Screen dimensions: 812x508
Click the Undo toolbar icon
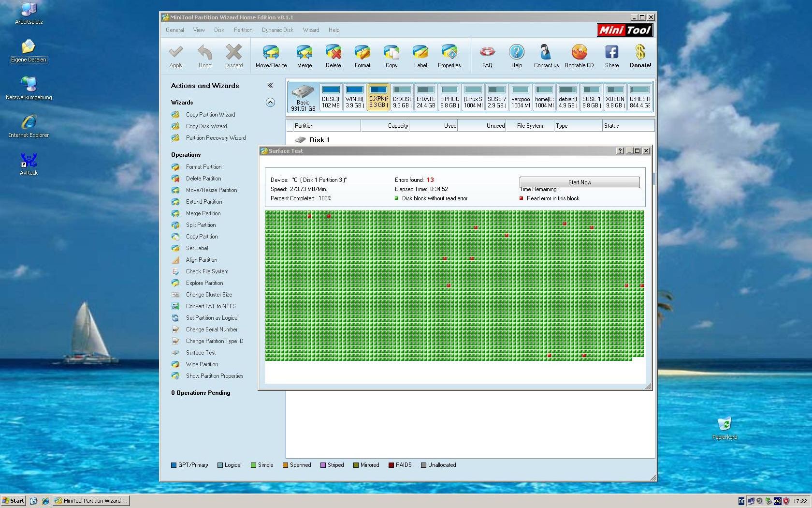205,56
